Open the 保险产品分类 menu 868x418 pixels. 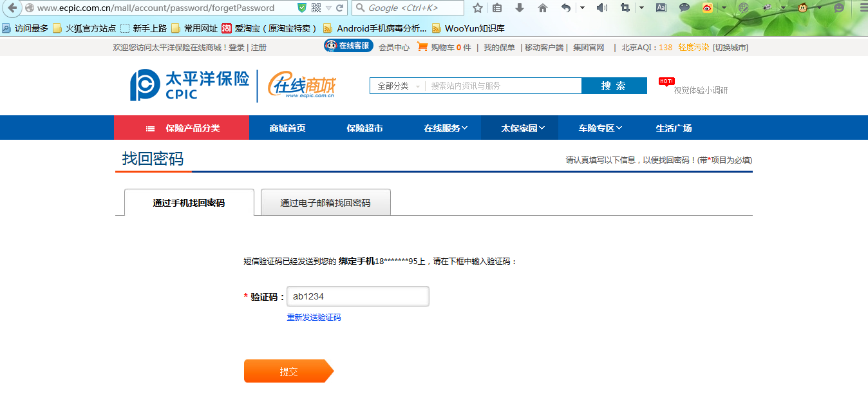pos(182,128)
